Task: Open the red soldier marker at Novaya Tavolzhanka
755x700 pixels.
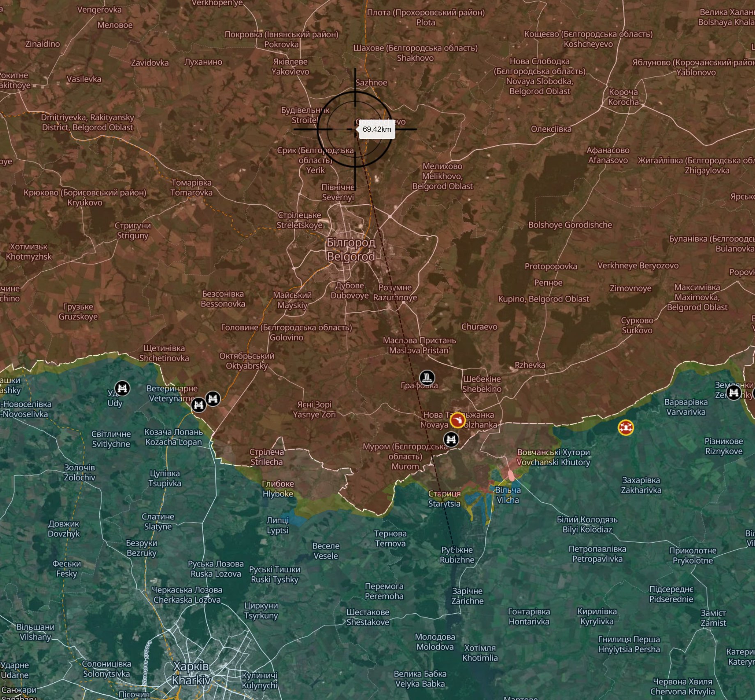Action: pyautogui.click(x=457, y=420)
